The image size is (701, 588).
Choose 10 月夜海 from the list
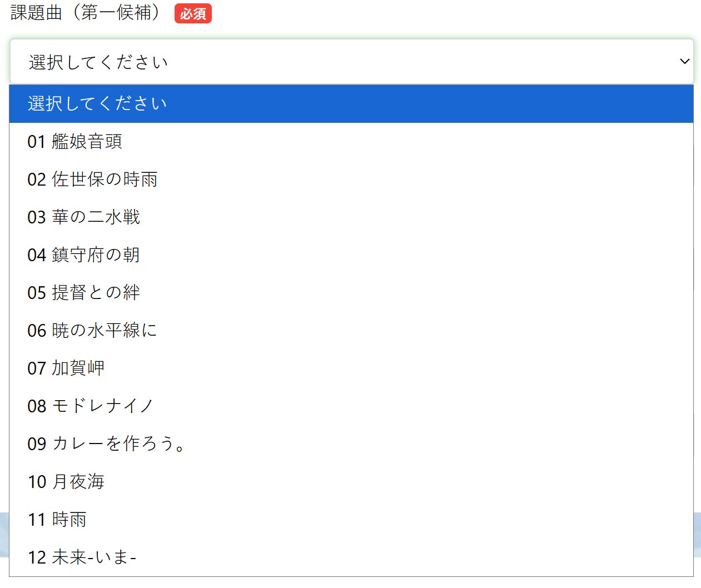(x=66, y=482)
